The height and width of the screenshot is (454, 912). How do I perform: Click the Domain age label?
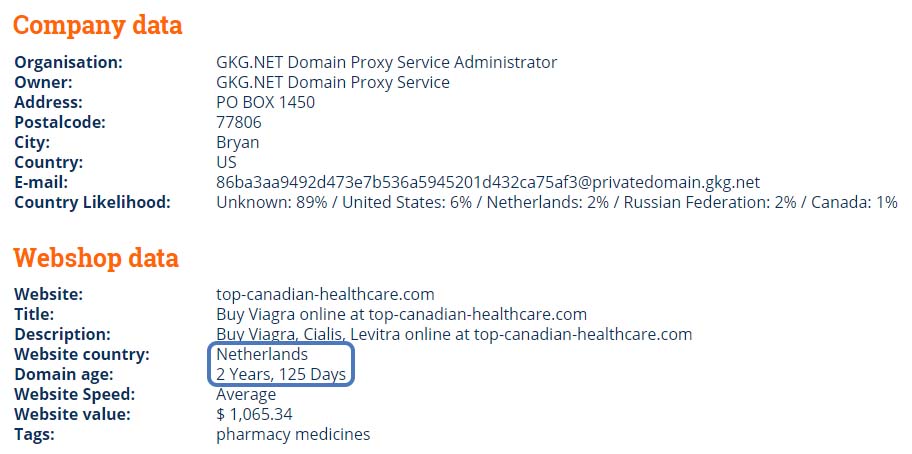tap(64, 374)
